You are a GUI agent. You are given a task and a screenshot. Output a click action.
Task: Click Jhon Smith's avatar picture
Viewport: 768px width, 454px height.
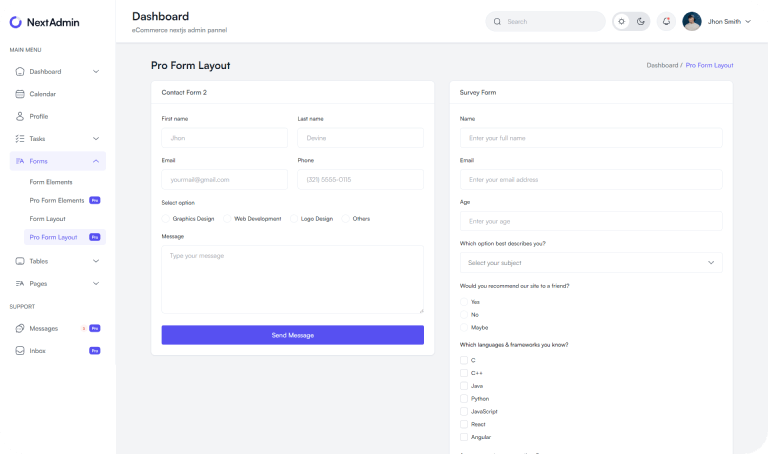692,21
